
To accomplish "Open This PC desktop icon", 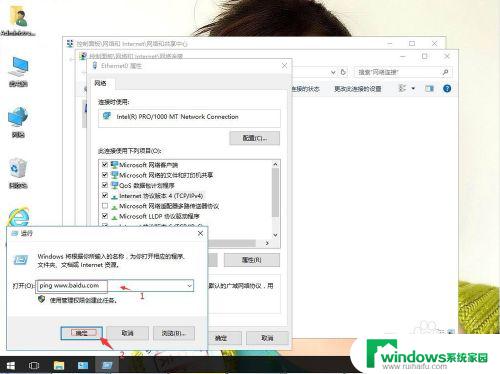I will pyautogui.click(x=18, y=71).
